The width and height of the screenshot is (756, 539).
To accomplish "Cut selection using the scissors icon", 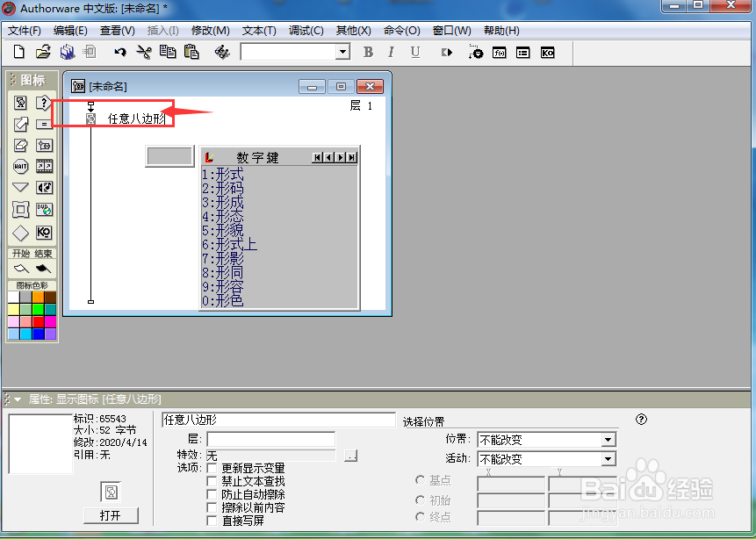I will (x=144, y=52).
